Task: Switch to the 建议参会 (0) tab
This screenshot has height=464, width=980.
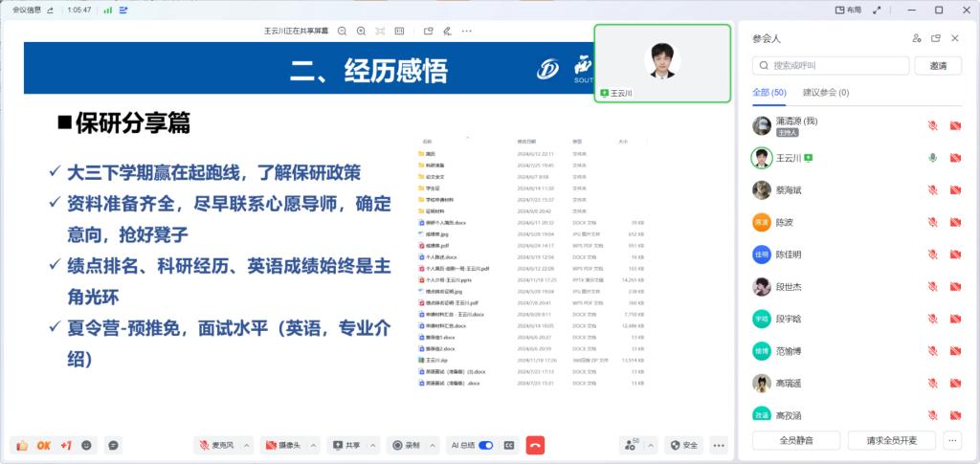Action: (825, 93)
